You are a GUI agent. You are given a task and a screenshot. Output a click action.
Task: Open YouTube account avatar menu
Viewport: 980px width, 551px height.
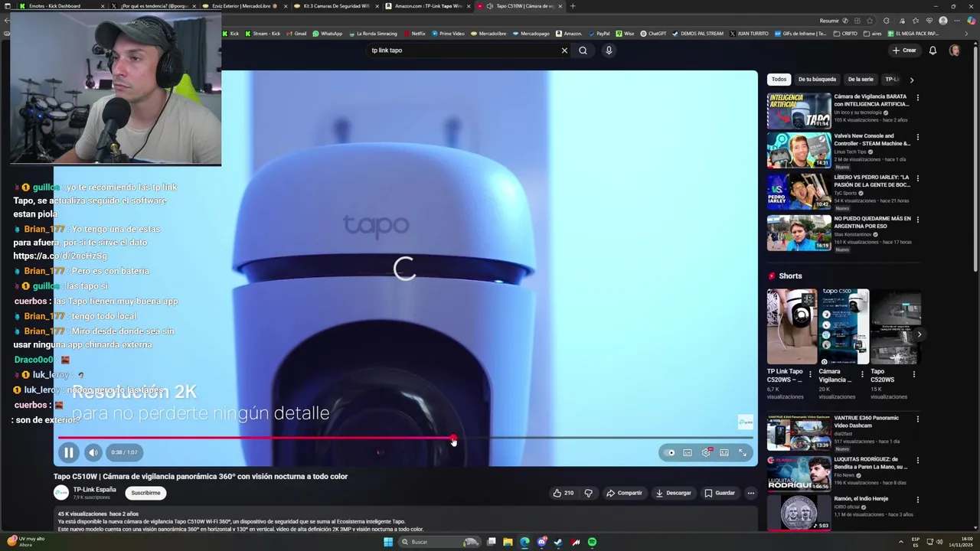click(x=955, y=51)
